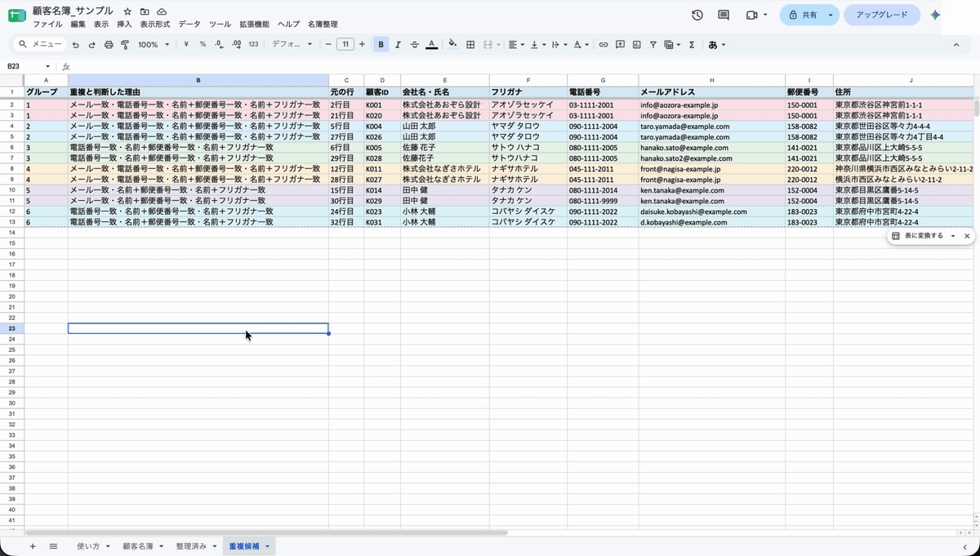Expand the font family dropdown
This screenshot has width=980, height=556.
(x=293, y=45)
